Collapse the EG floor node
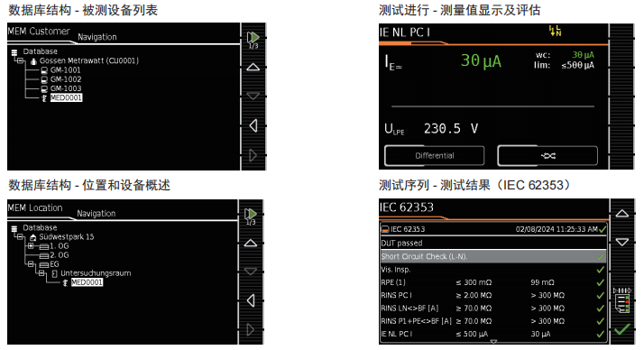Screen dimensions: 644x350 (x=31, y=264)
